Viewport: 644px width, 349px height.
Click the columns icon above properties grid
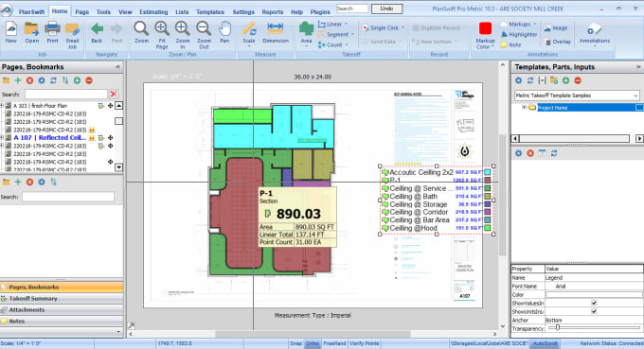[x=542, y=153]
